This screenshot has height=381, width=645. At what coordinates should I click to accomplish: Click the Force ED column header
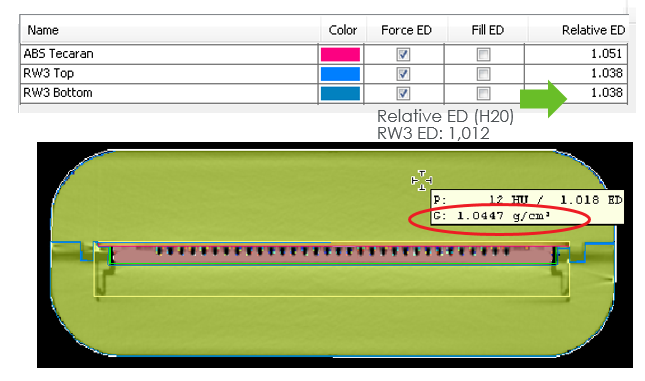(x=406, y=30)
